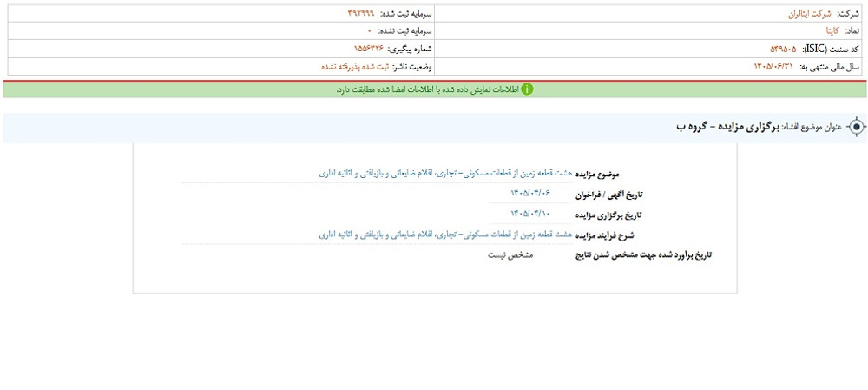This screenshot has height=390, width=868.
Task: Click the label شرح فرایند مزایده
Action: 605,235
